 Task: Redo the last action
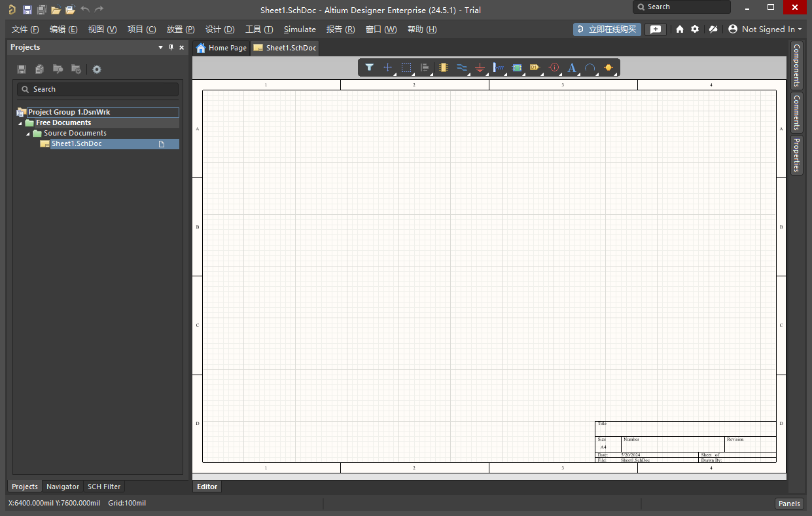click(99, 10)
